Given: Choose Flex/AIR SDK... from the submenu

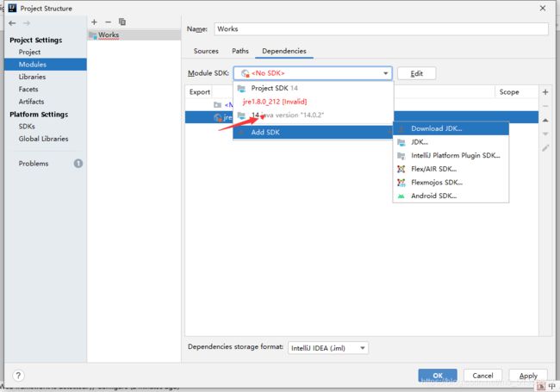Looking at the screenshot, I should 451,169.
